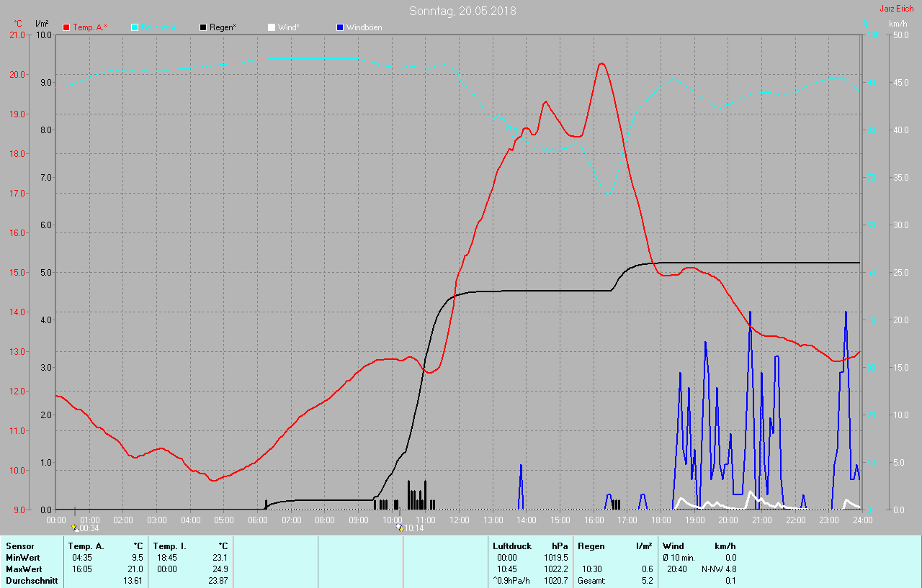Click the Wind header in statistics panel
The image size is (922, 588).
pyautogui.click(x=673, y=546)
